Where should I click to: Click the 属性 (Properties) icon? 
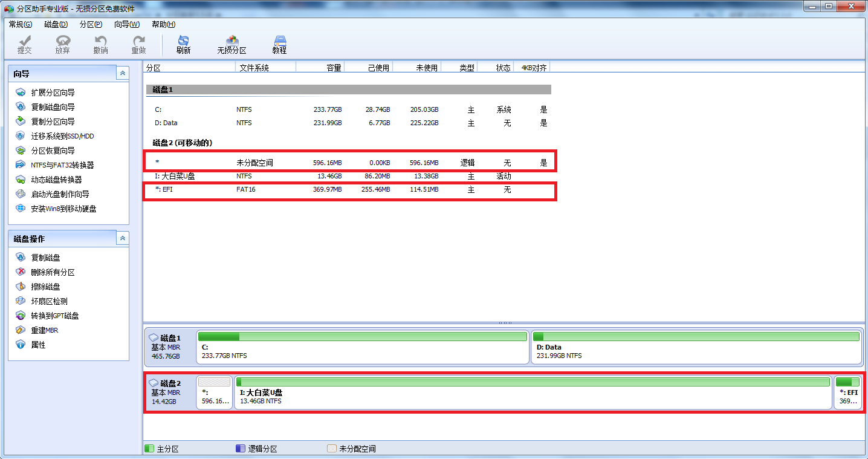[x=21, y=345]
